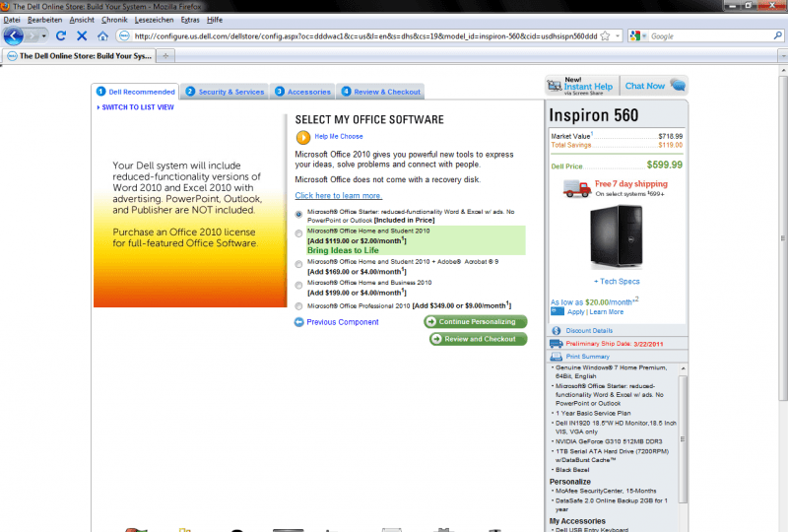Image resolution: width=788 pixels, height=532 pixels.
Task: Open the browser Home icon
Action: tap(102, 35)
